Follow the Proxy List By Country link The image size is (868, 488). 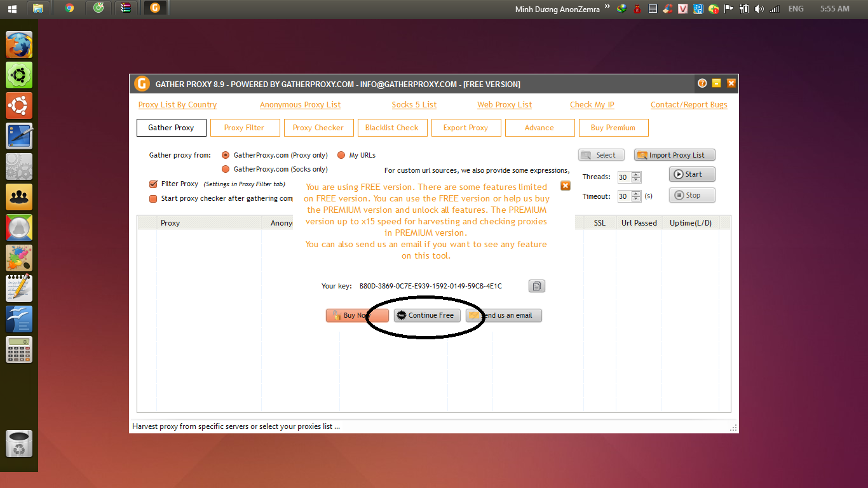click(177, 105)
